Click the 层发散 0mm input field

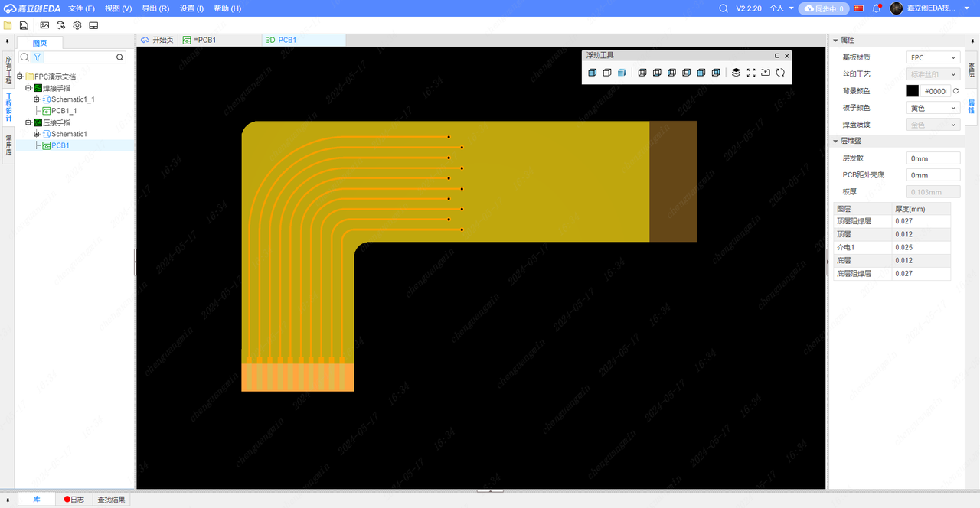coord(933,158)
